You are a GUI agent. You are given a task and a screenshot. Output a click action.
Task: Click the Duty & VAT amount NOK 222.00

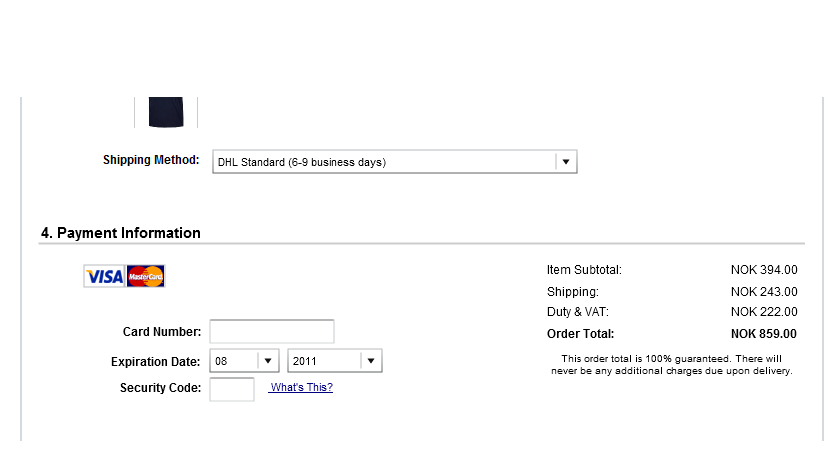point(764,312)
